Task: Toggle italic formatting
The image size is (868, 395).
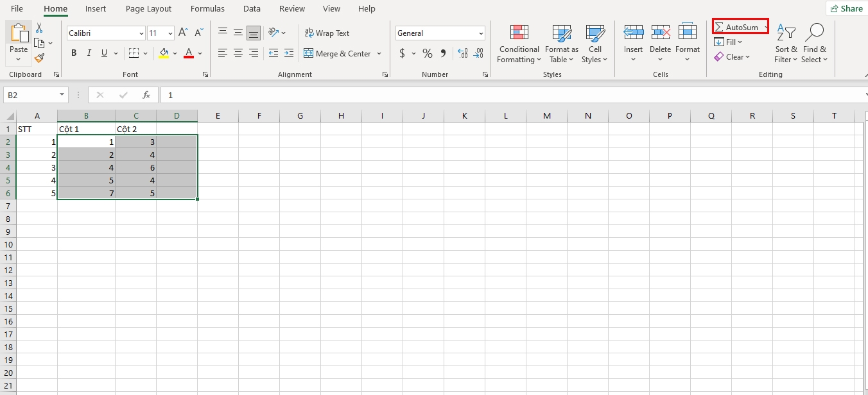Action: [x=89, y=53]
